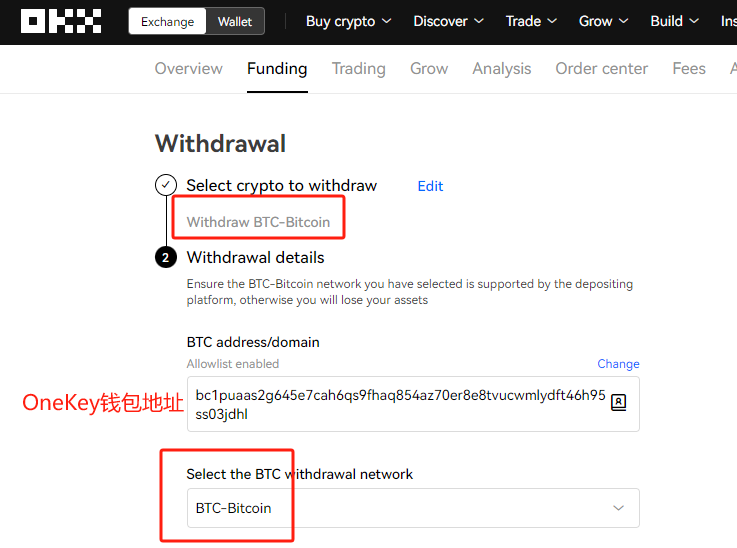
Task: Select the Funding tab
Action: pyautogui.click(x=277, y=69)
